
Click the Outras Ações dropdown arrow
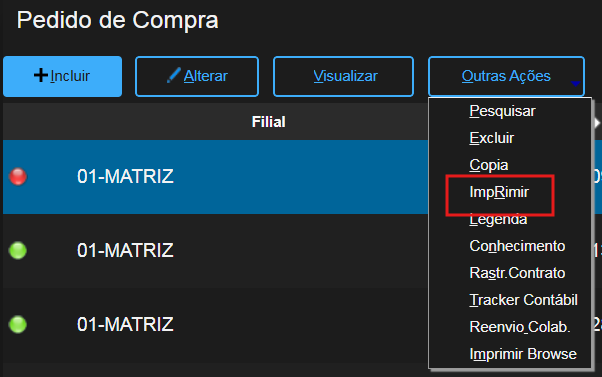(575, 83)
